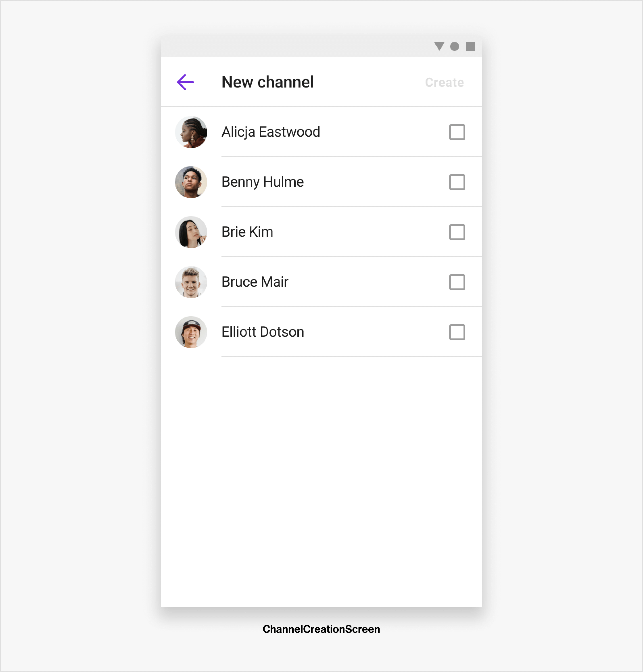643x672 pixels.
Task: Toggle Elliott Dotson's checkbox
Action: 457,332
